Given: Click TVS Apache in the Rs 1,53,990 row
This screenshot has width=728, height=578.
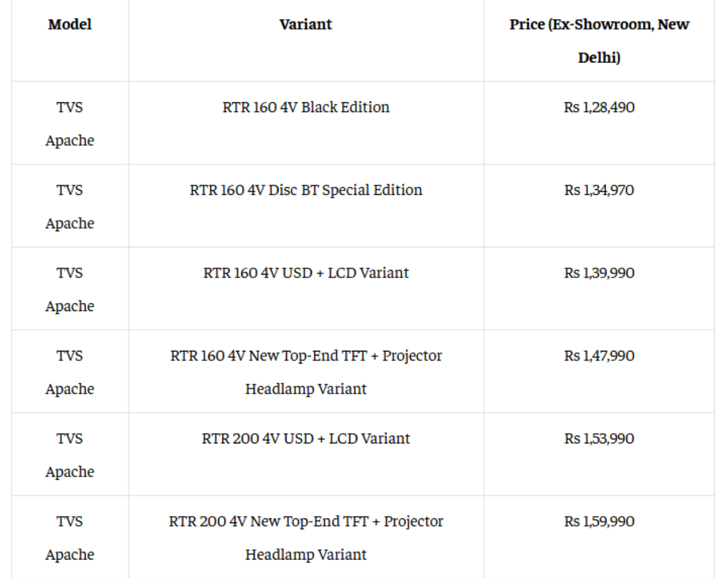Looking at the screenshot, I should coord(70,455).
